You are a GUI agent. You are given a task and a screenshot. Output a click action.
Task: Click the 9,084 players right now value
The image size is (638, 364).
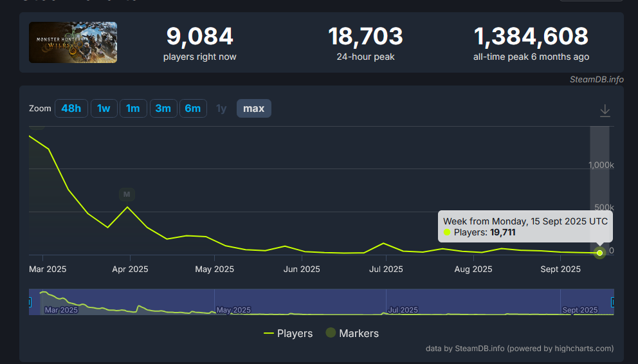[200, 36]
